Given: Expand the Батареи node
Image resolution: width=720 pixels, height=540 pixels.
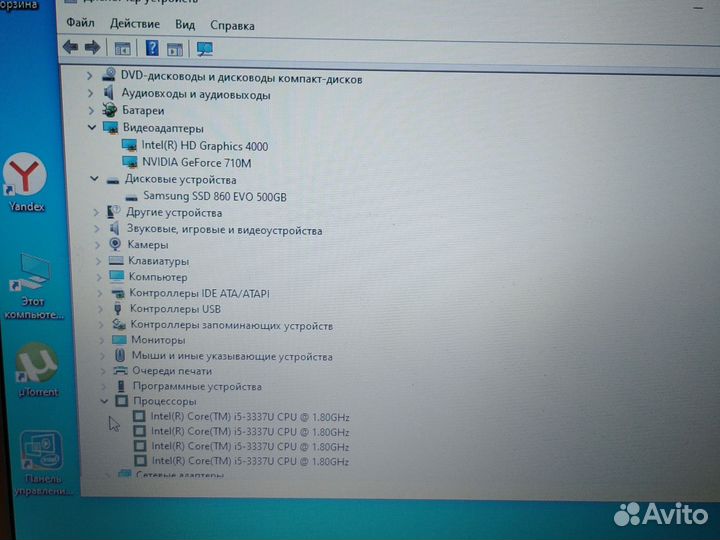Looking at the screenshot, I should [x=91, y=110].
